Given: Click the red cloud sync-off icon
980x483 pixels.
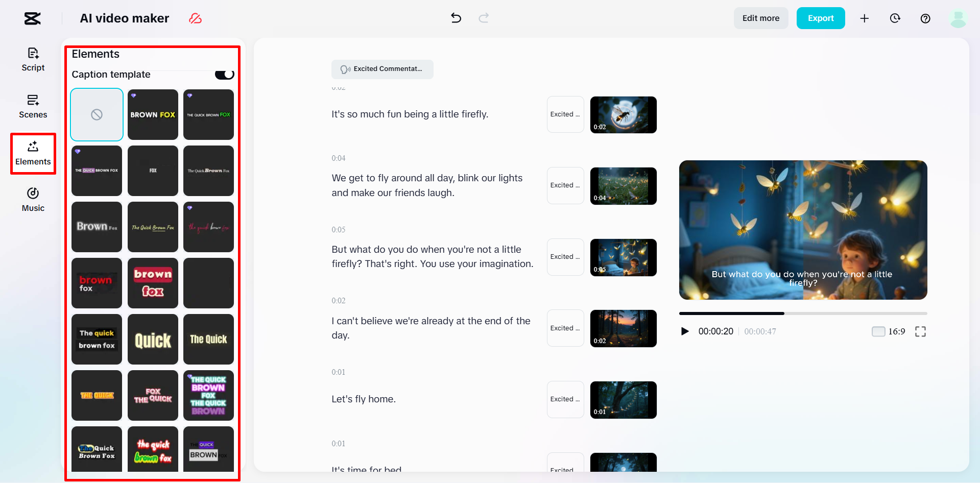Looking at the screenshot, I should point(195,18).
